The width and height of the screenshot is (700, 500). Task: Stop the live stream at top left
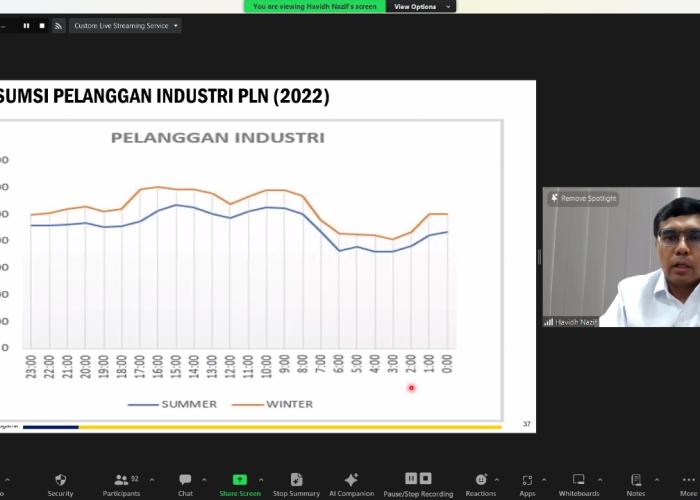click(41, 25)
